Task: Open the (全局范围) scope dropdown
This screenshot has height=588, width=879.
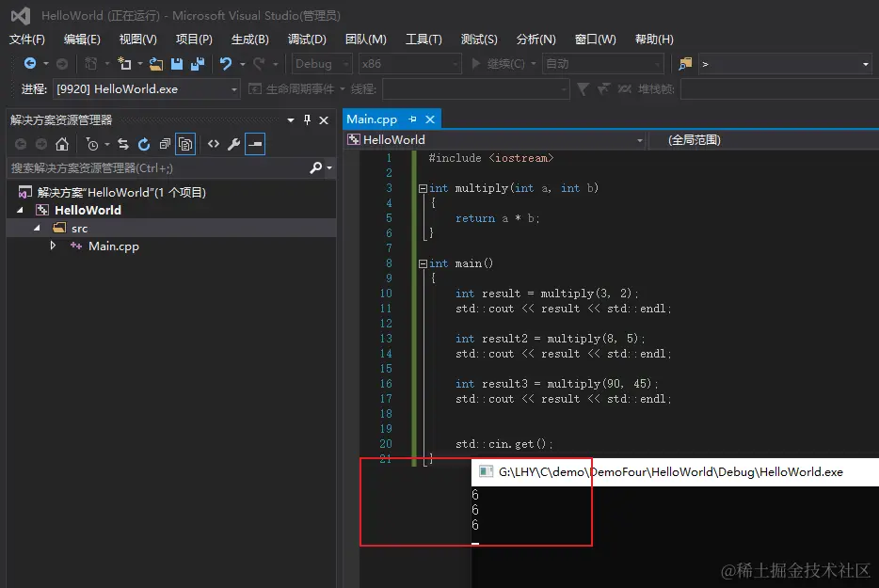Action: click(763, 139)
